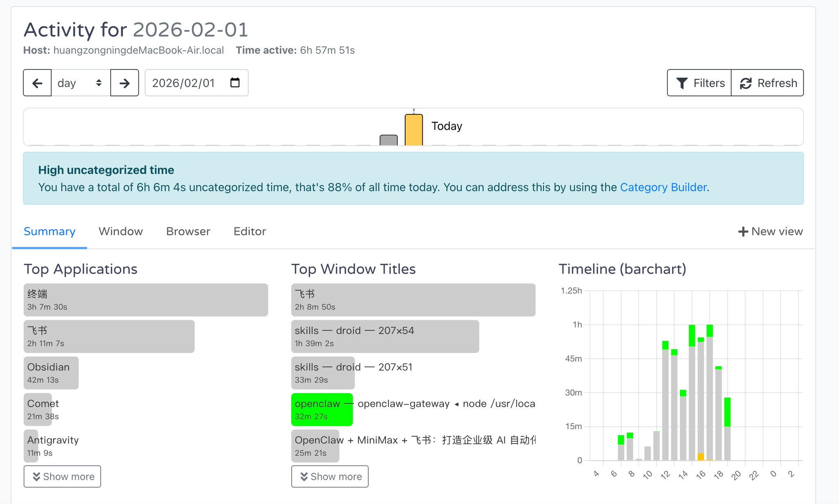This screenshot has height=504, width=839.
Task: Show more Top Window Titles
Action: 330,477
